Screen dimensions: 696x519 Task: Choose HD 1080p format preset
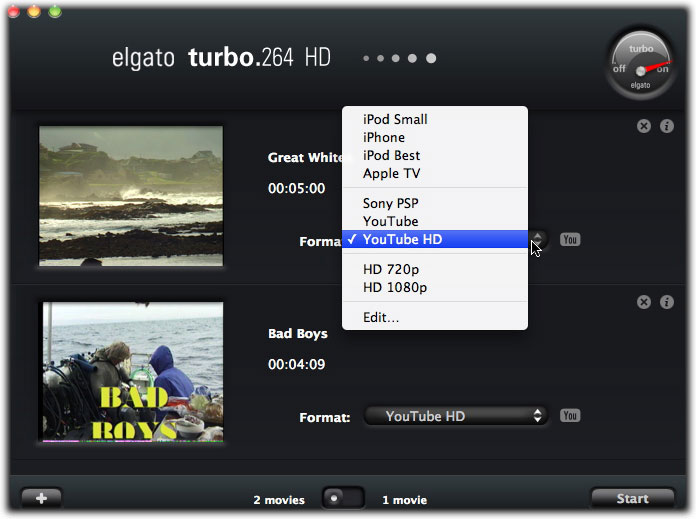coord(435,287)
